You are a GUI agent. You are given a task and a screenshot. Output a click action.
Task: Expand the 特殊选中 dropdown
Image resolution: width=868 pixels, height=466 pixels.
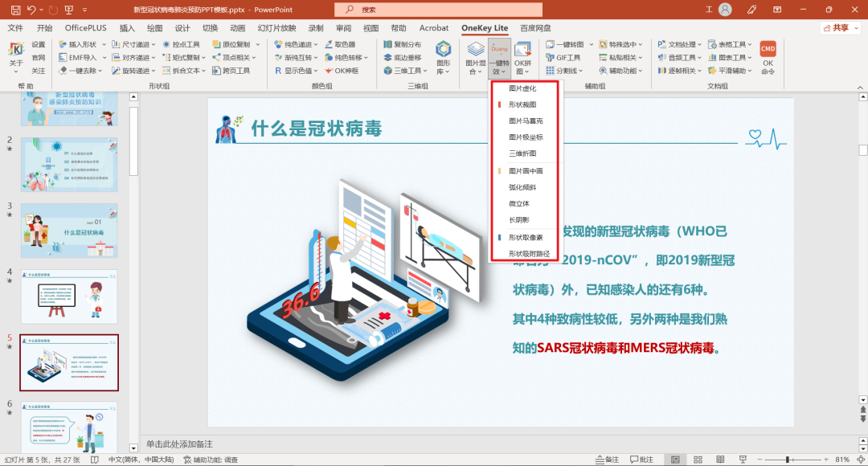pos(641,44)
